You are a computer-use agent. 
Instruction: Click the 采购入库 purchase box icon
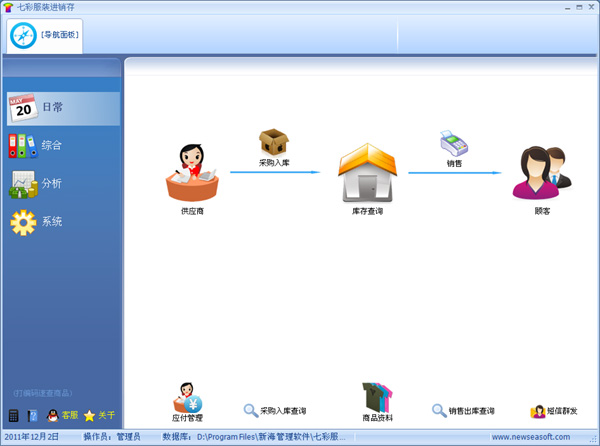[x=273, y=142]
